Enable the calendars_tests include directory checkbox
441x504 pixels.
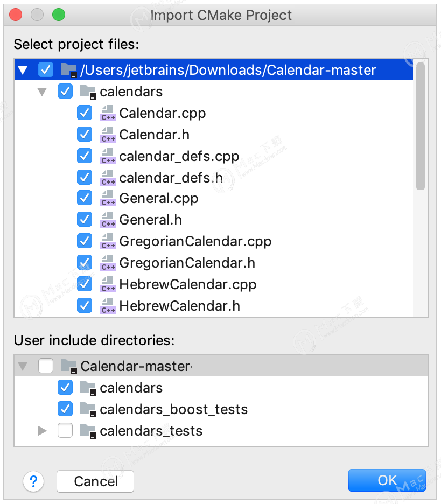tap(65, 430)
